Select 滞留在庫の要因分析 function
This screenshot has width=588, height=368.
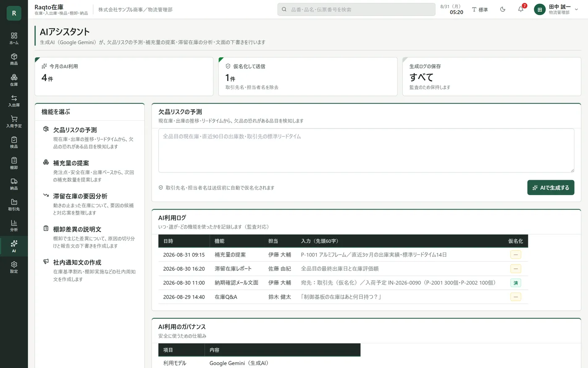click(89, 204)
